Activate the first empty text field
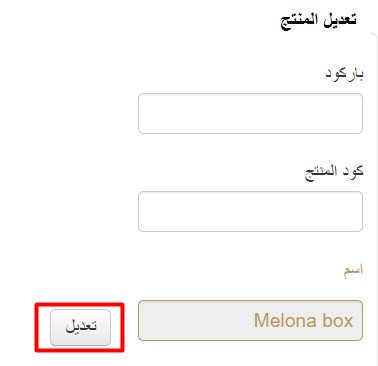The image size is (378, 366). tap(250, 113)
